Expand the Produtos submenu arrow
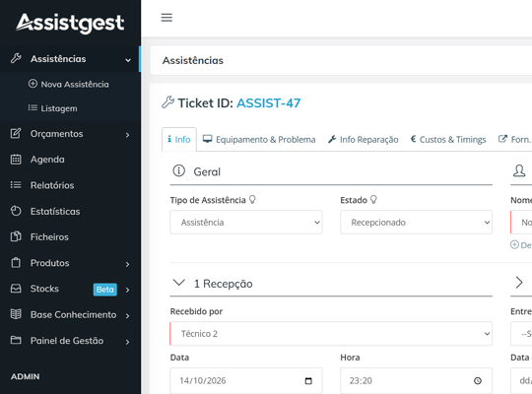532x394 pixels. point(127,264)
